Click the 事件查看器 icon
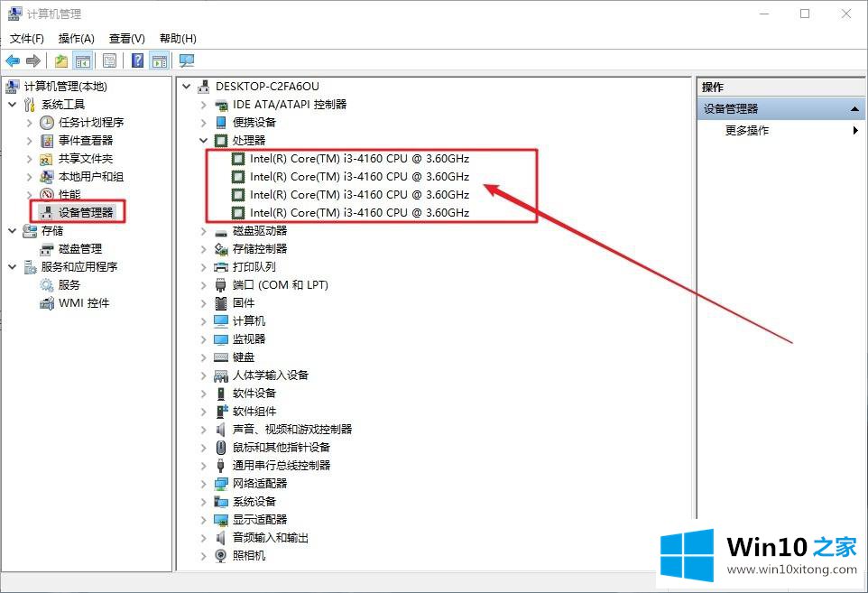868x593 pixels. point(47,141)
